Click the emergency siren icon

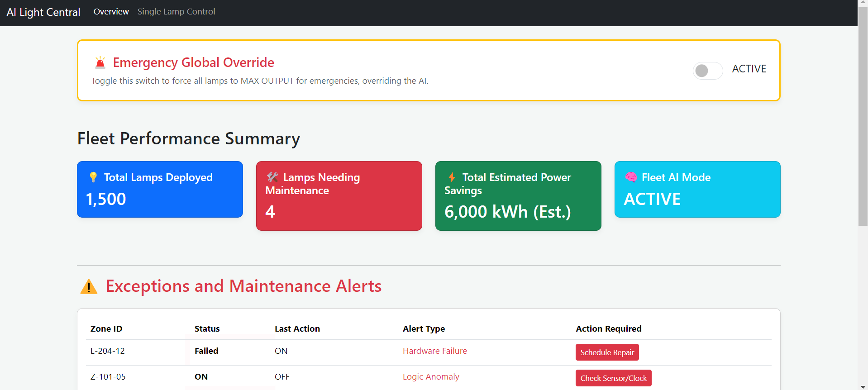[x=100, y=62]
